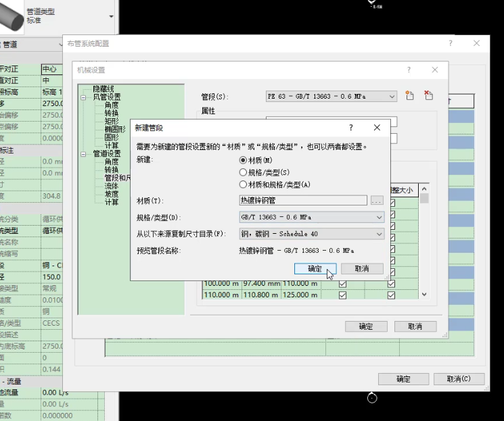Select 圆形 in settings tree

pyautogui.click(x=111, y=137)
